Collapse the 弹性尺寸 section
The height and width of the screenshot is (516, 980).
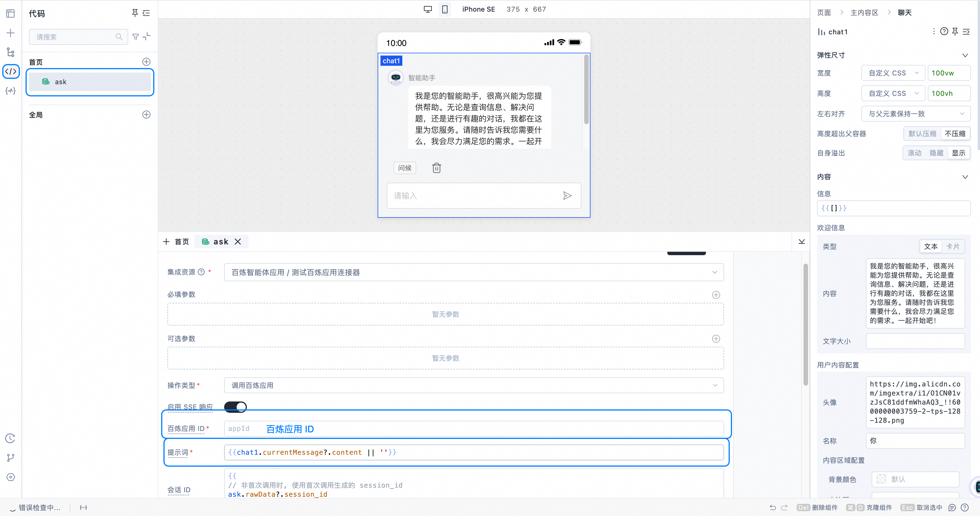(965, 55)
